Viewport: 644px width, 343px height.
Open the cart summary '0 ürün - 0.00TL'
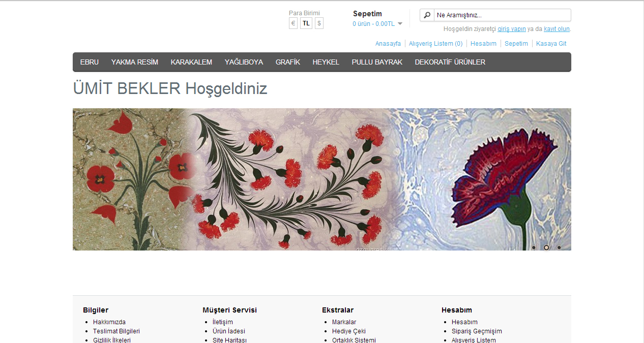(x=373, y=24)
